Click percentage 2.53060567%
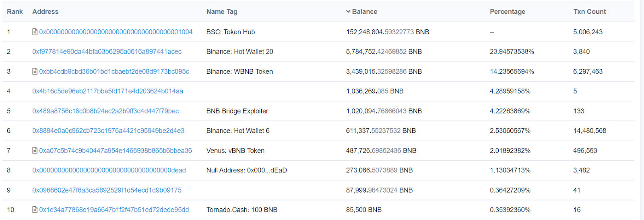This screenshot has width=644, height=220. coord(510,131)
